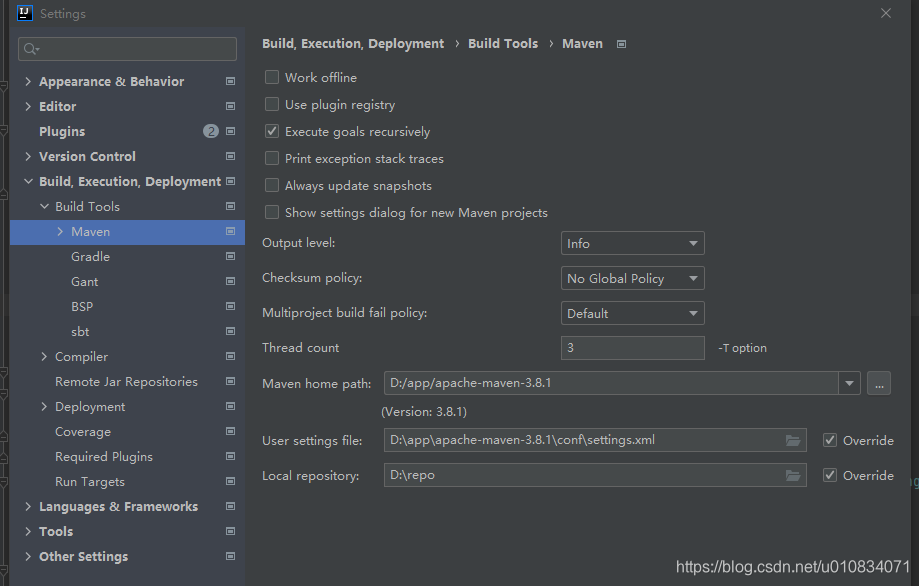Screen dimensions: 919x586
Task: Expand Other Settings section
Action: [x=28, y=556]
